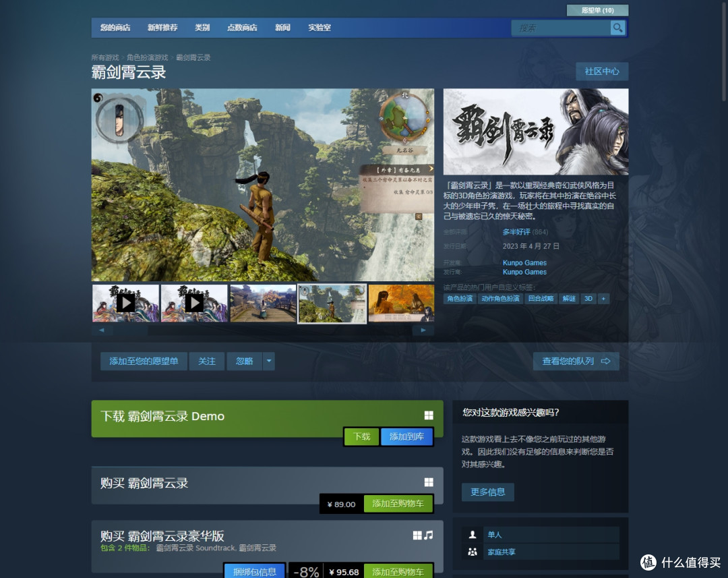The height and width of the screenshot is (578, 728).
Task: Click 查看您的队列 button
Action: click(x=576, y=361)
